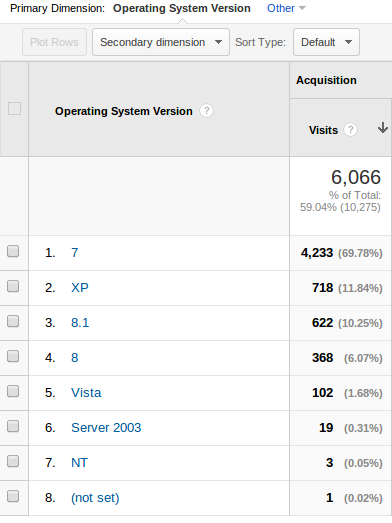
Task: Open the Other dimension dropdown
Action: [286, 8]
